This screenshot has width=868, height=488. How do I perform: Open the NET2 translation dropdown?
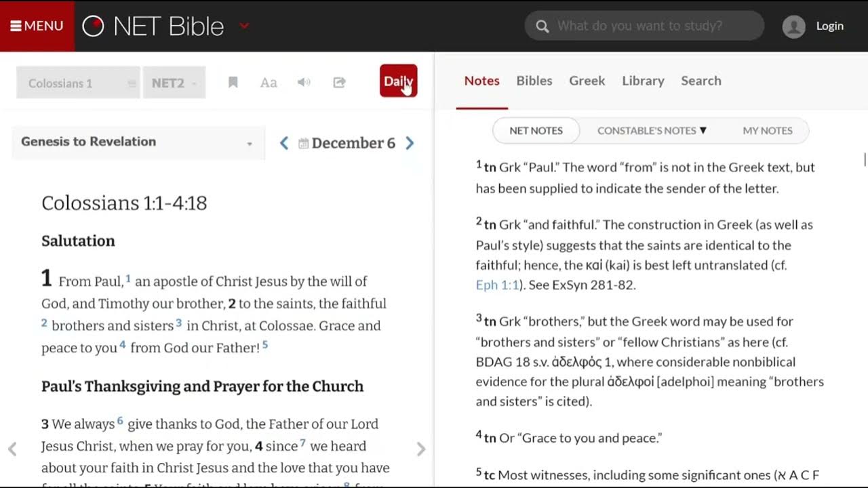(x=174, y=83)
